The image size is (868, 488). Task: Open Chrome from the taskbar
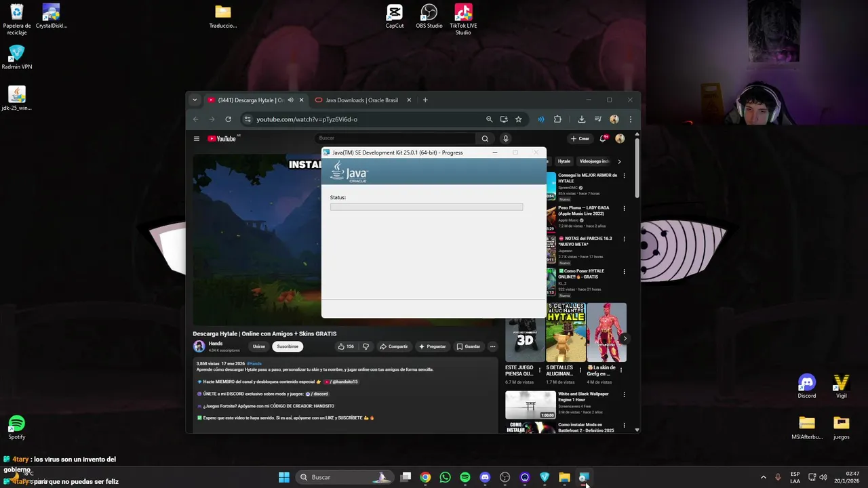pos(425,477)
